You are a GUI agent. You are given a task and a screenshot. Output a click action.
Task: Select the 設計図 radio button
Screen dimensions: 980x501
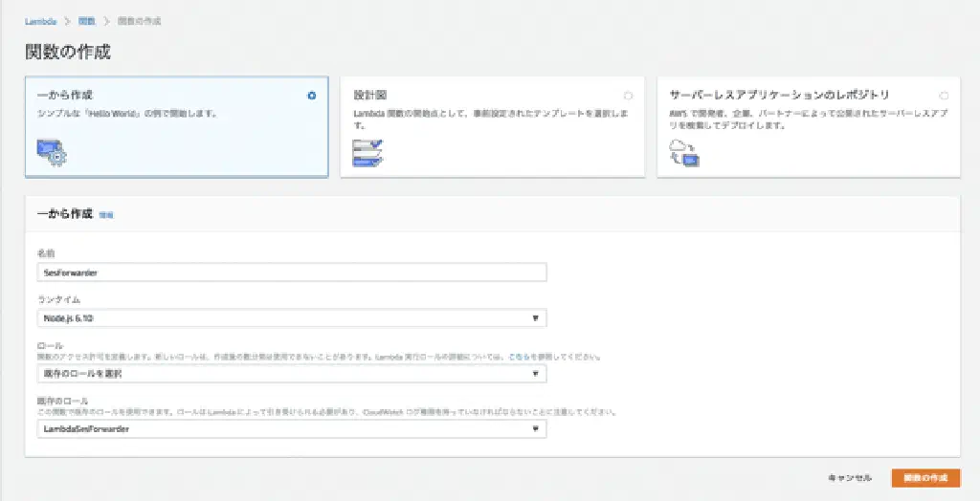pos(628,96)
